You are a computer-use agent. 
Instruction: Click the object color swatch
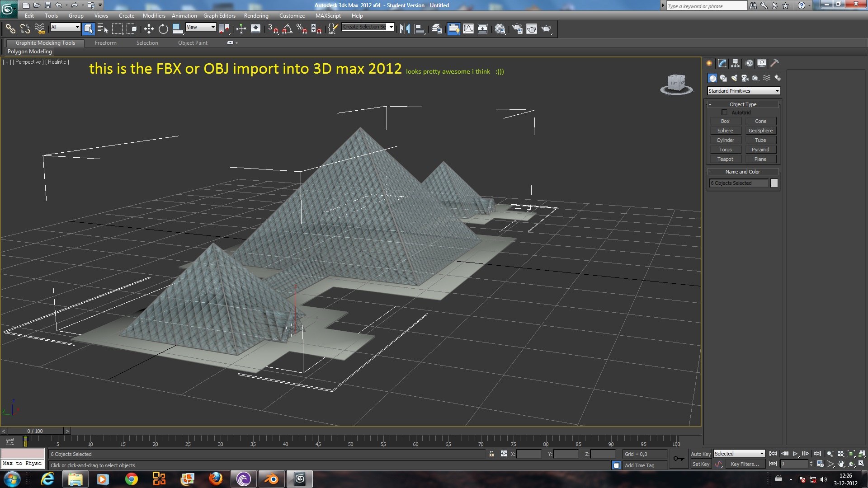point(774,183)
